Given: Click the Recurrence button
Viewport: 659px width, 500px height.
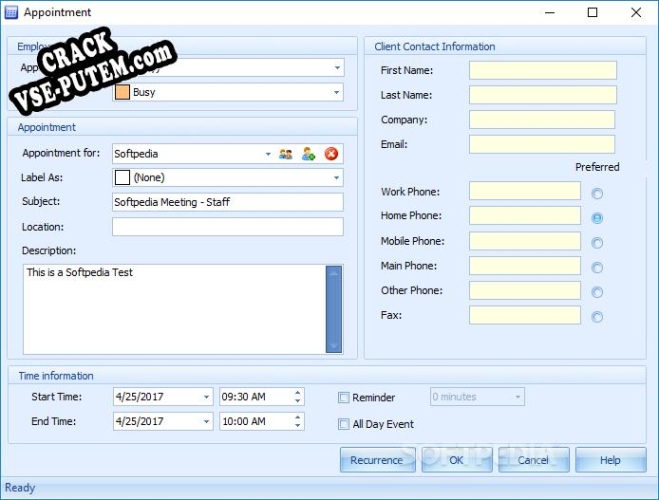Looking at the screenshot, I should pyautogui.click(x=377, y=460).
